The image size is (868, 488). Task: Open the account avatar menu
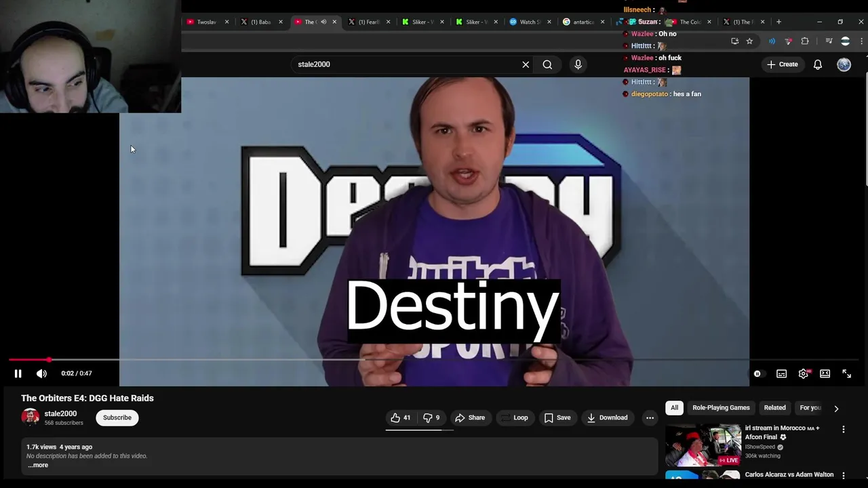click(x=844, y=64)
